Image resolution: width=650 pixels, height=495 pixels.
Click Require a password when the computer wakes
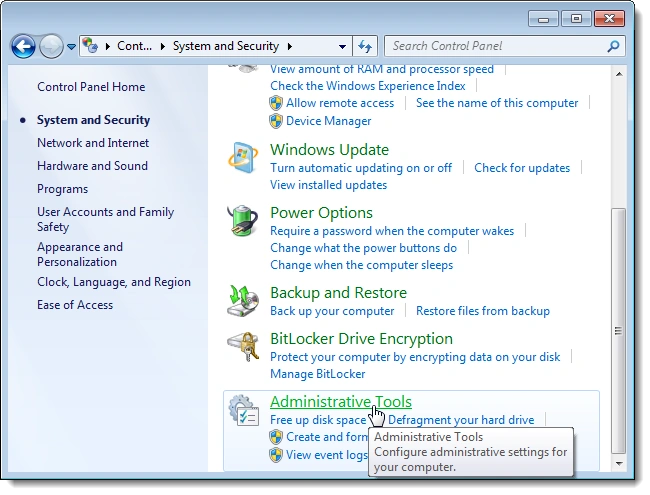tap(392, 231)
